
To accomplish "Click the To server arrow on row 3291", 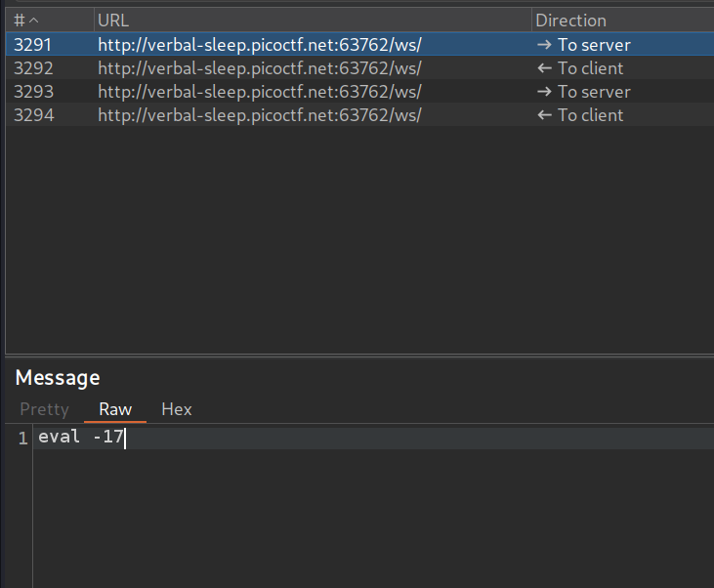I will tap(544, 45).
